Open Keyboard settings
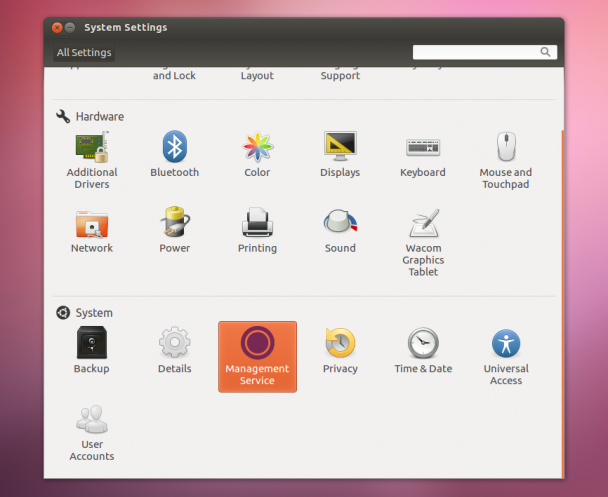The image size is (608, 497). point(423,157)
